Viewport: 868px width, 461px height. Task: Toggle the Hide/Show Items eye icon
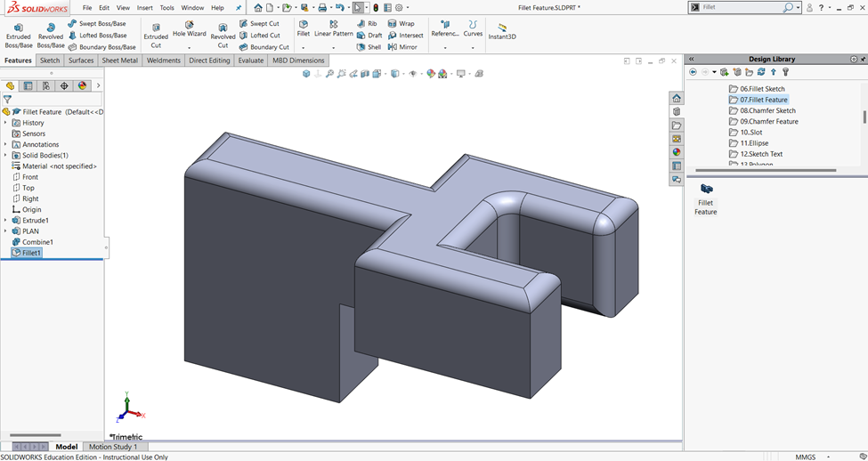[412, 74]
